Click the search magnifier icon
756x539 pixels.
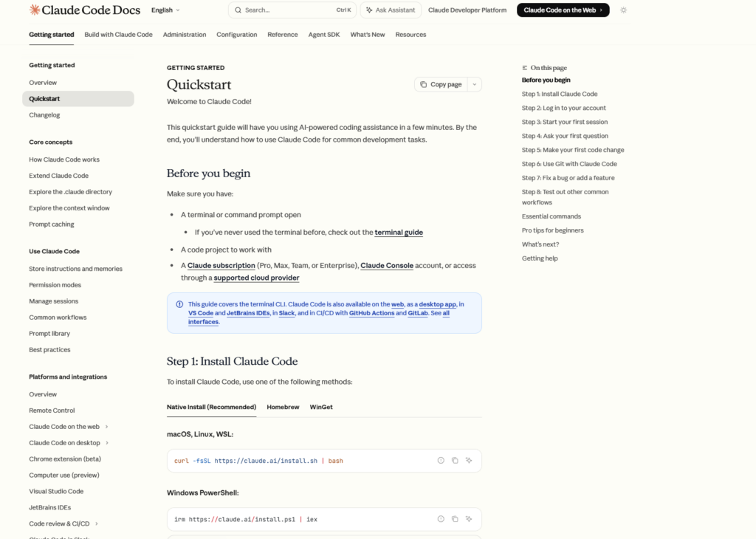tap(238, 10)
